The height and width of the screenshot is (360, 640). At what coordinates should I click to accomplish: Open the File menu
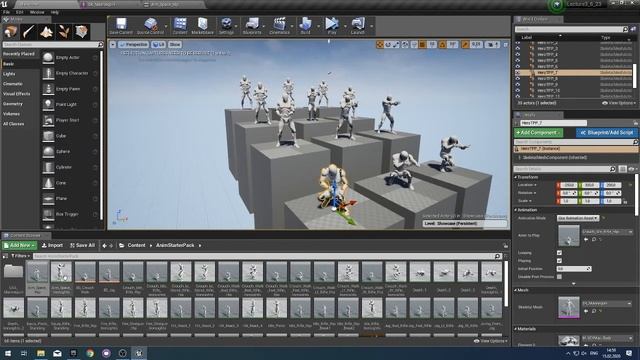click(6, 12)
